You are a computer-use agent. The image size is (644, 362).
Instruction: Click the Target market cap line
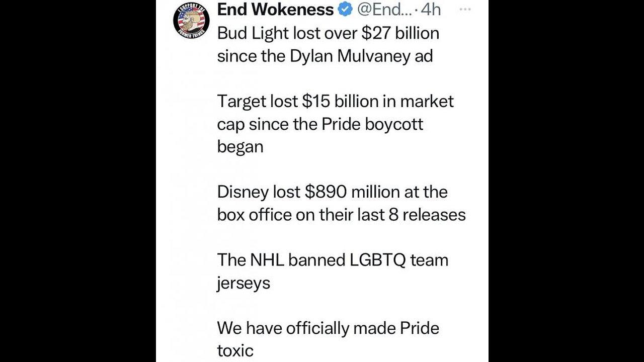point(335,101)
